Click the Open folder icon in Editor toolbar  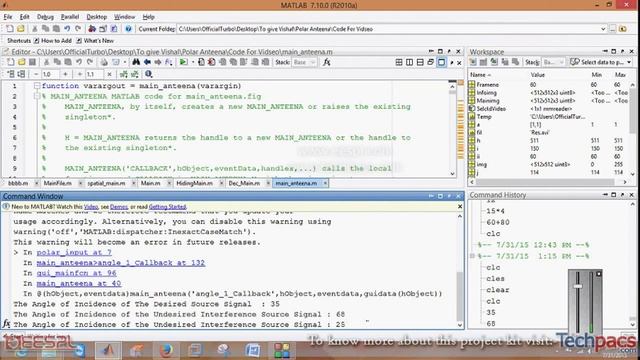tap(21, 62)
